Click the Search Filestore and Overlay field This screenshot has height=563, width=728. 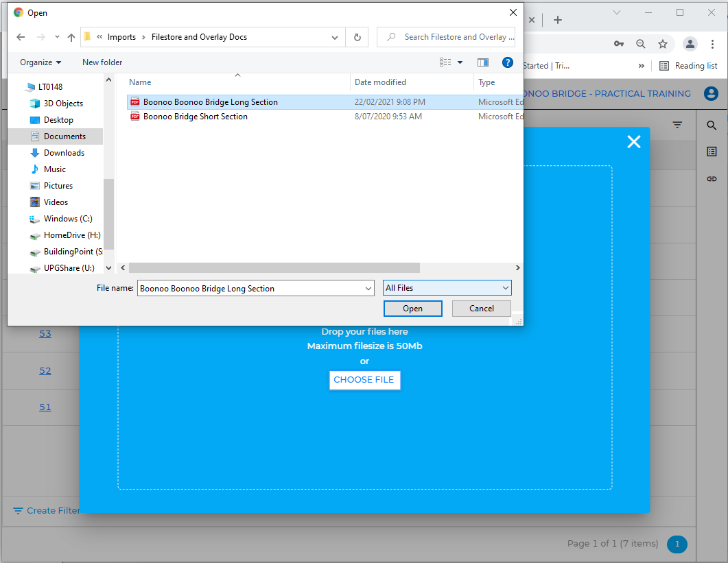[x=453, y=37]
